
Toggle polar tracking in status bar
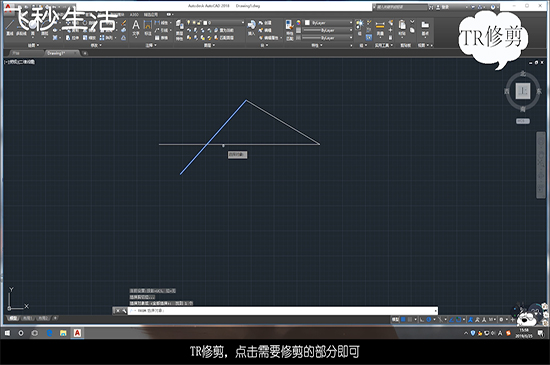(x=429, y=319)
